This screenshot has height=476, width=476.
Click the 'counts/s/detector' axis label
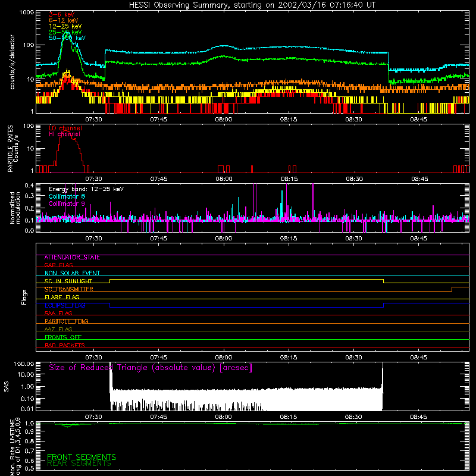(12, 62)
